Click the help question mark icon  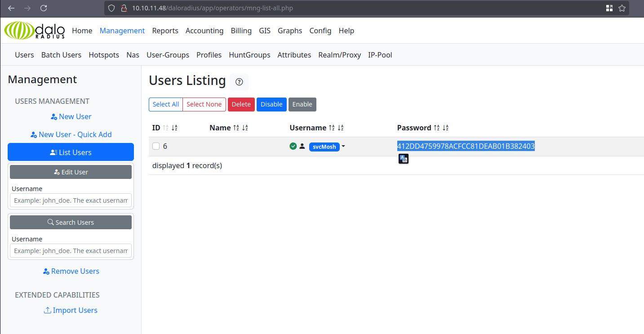click(x=239, y=82)
